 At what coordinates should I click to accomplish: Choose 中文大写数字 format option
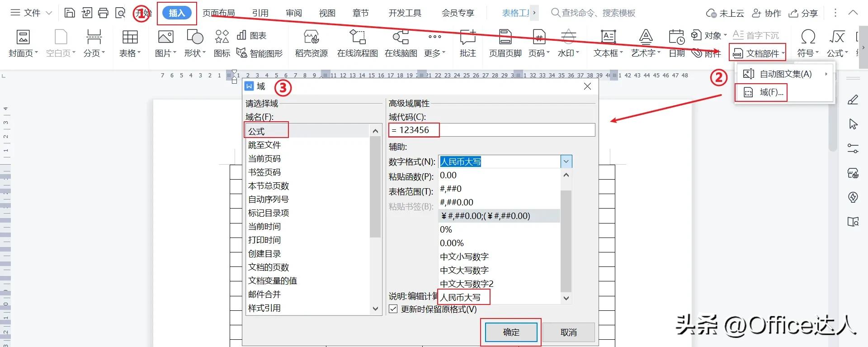click(x=500, y=270)
